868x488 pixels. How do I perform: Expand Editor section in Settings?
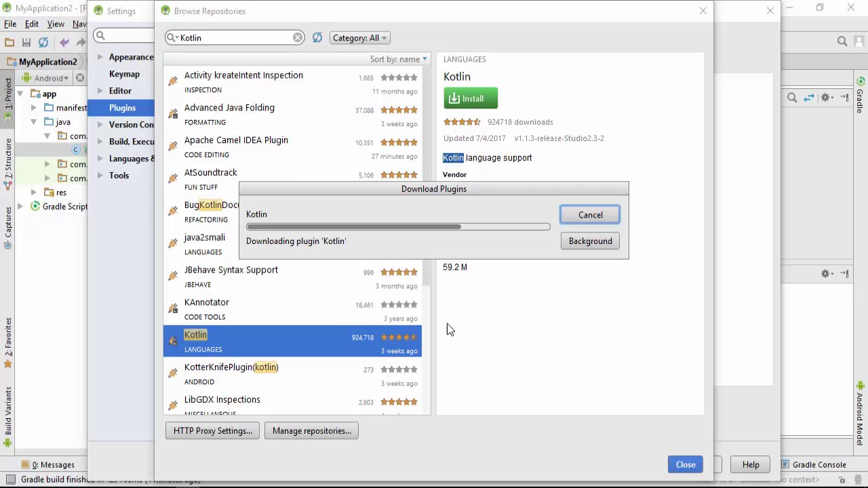coord(100,91)
